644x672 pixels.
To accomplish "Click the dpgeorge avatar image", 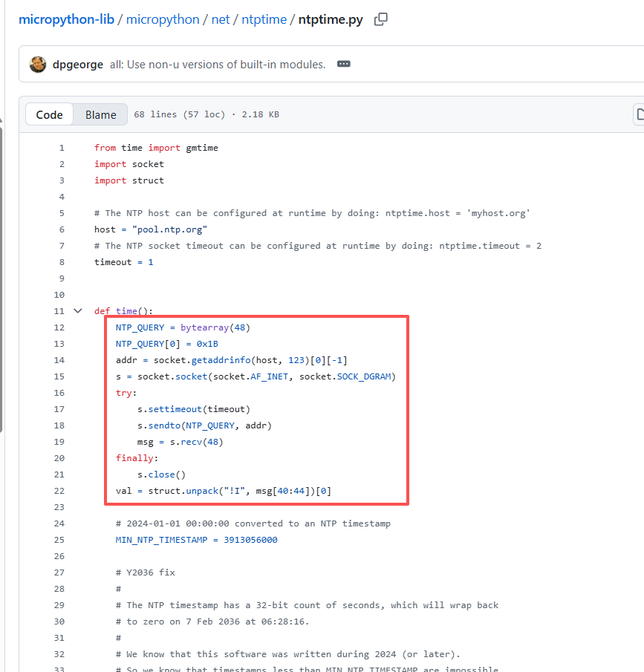I will click(38, 65).
